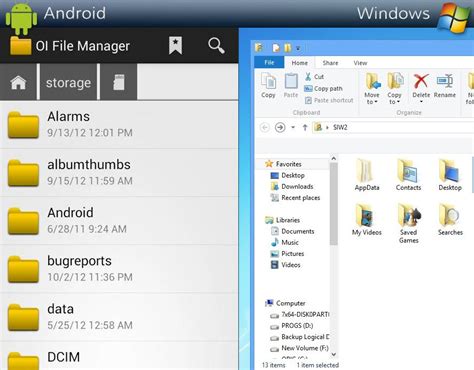
Task: Open the data folder
Action: 119,317
